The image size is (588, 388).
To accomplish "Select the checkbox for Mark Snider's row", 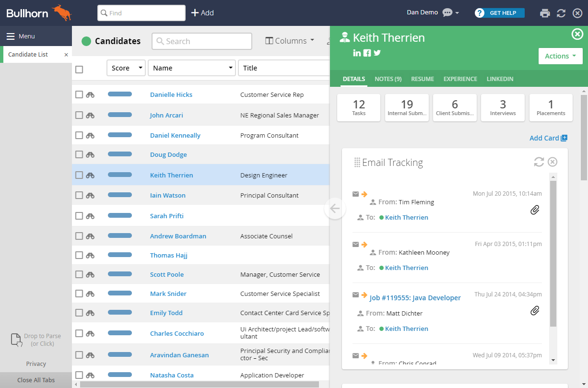I will [79, 294].
